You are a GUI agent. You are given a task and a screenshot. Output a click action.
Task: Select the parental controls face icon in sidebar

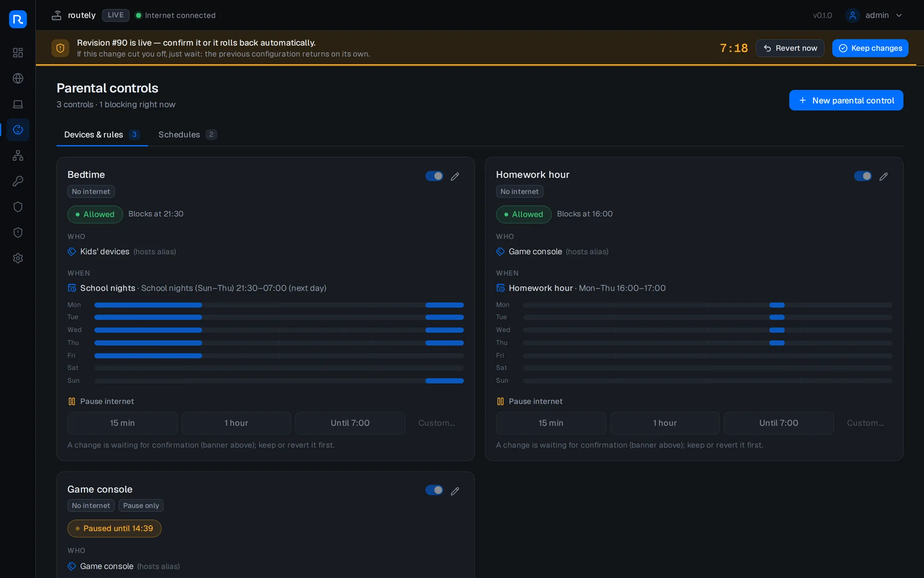point(18,129)
